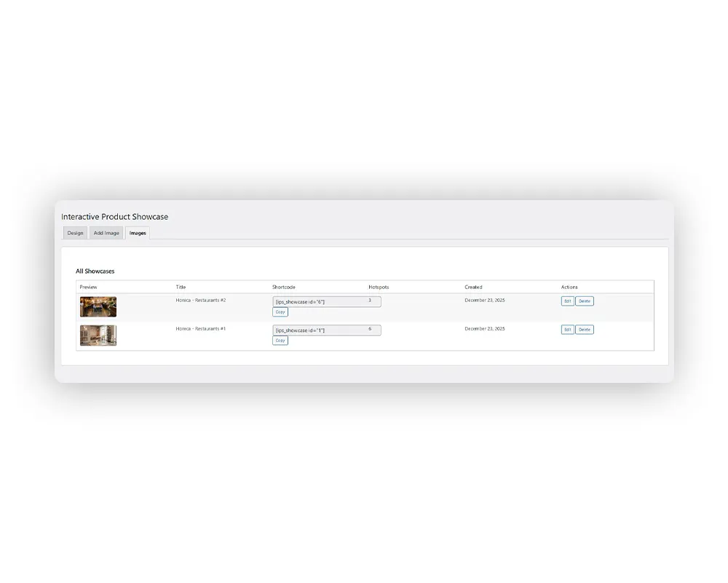Click the shortcode field with id="1"
This screenshot has width=728, height=583.
326,330
